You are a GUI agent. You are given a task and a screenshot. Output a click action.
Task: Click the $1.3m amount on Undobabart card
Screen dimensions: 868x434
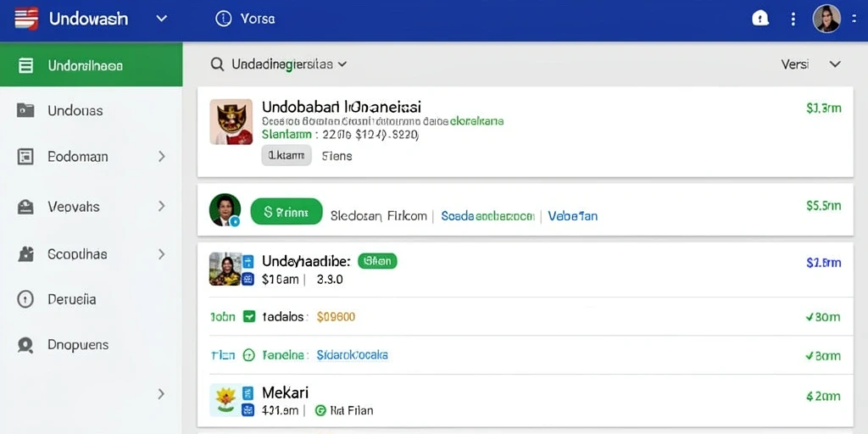(x=824, y=108)
